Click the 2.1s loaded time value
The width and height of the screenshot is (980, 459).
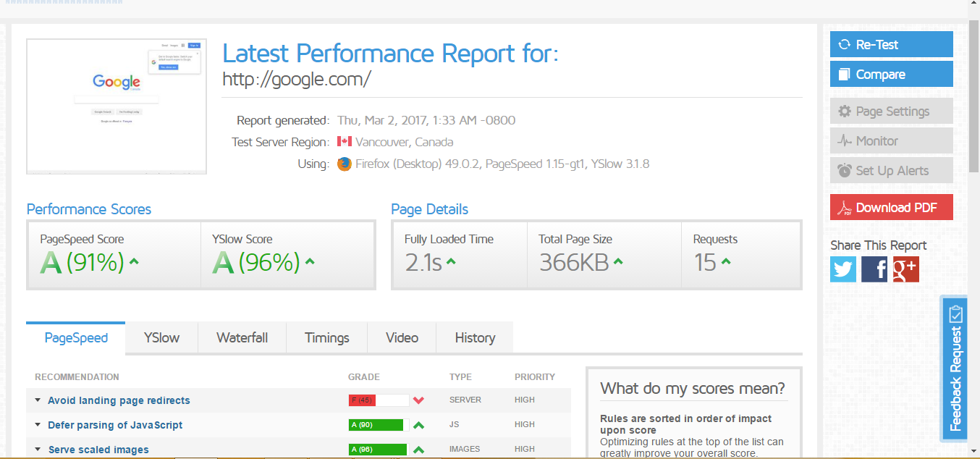[423, 262]
